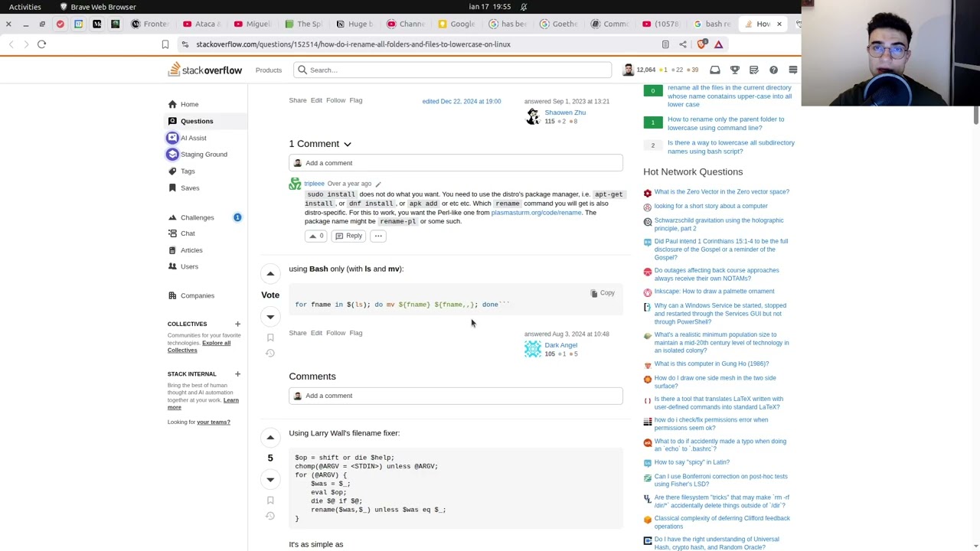Screen dimensions: 980x551
Task: Open 'What is the Zero Vector' network question
Action: 721,192
